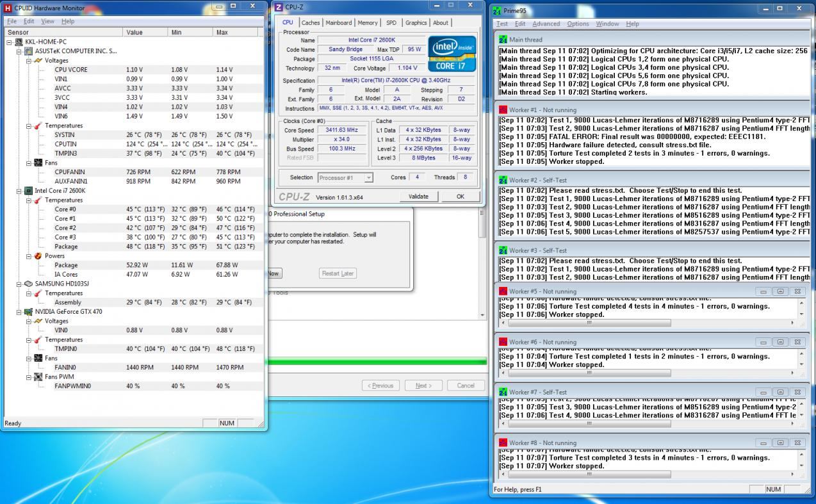Switch to the SPD tab in CPU-Z

coord(391,22)
